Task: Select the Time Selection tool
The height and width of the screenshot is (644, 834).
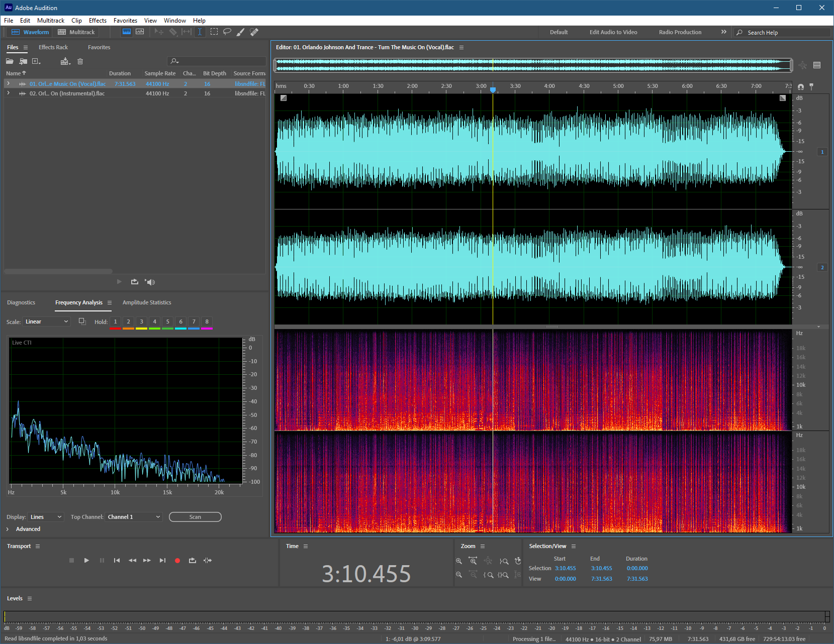Action: pos(200,32)
